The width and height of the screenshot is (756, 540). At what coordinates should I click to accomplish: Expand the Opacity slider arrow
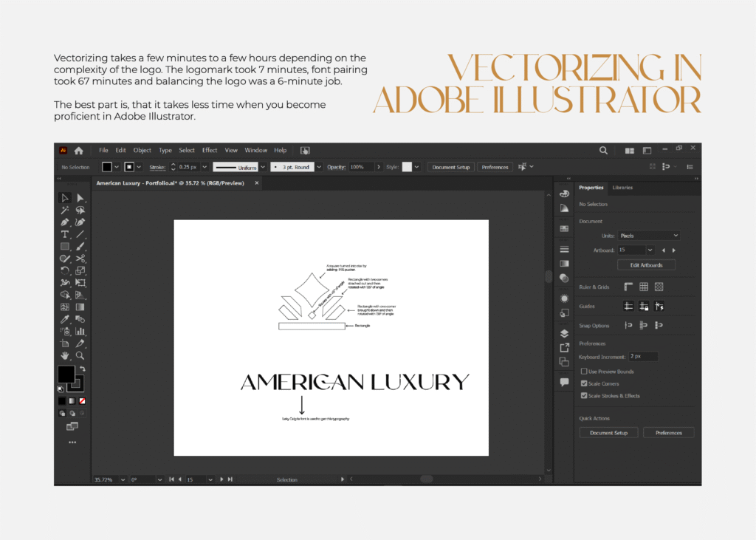379,167
